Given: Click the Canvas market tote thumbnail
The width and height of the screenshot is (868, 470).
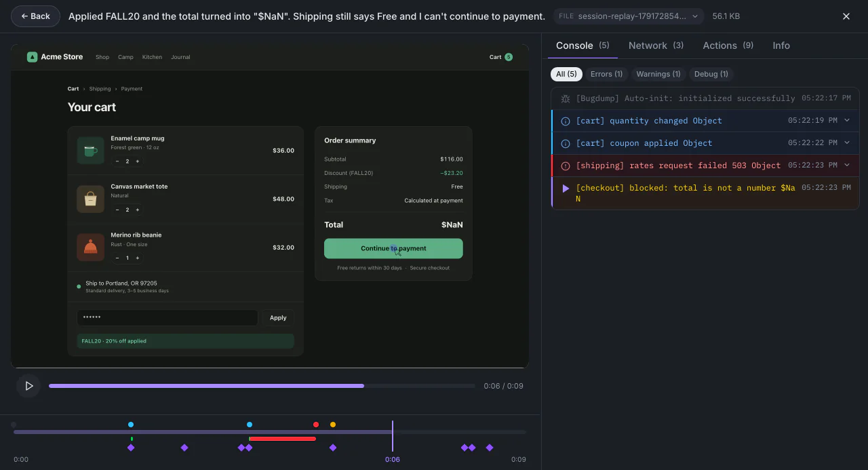Looking at the screenshot, I should (x=90, y=199).
